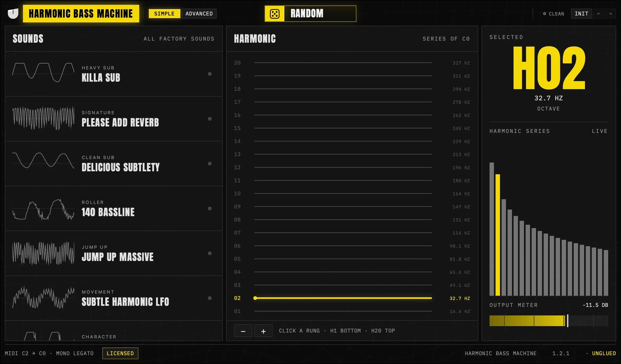Click Subtle Harmonic LFO waveform thumbnail
This screenshot has width=621, height=364.
(43, 298)
